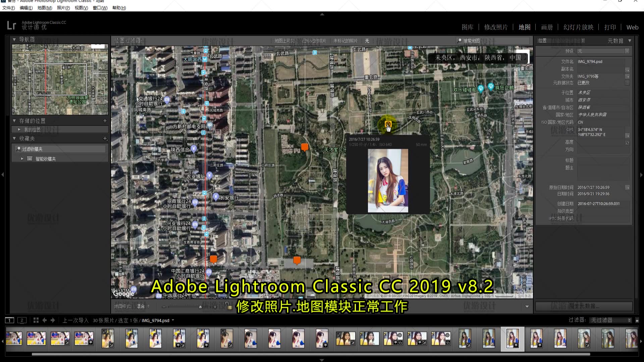The height and width of the screenshot is (362, 644).
Task: Collapse the 导航器 panel triangle
Action: pos(14,40)
